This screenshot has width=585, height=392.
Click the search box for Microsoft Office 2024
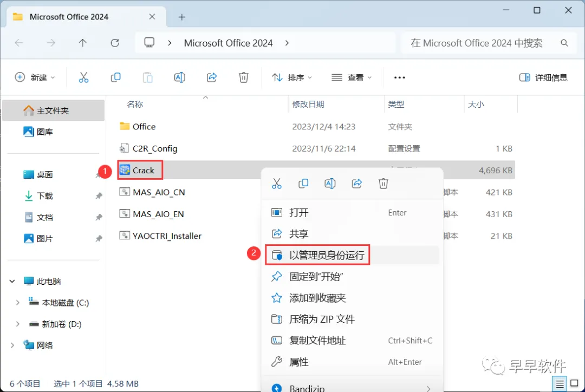point(489,43)
